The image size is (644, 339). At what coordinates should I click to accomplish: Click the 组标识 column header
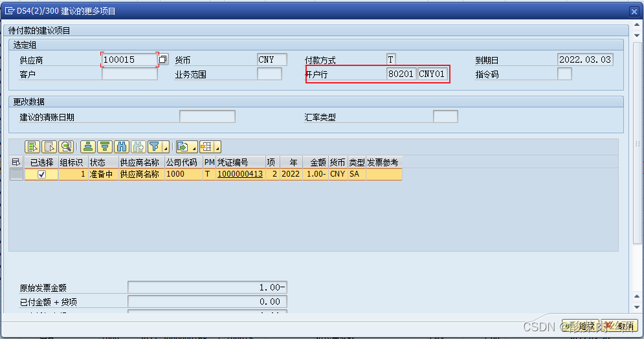pos(73,162)
